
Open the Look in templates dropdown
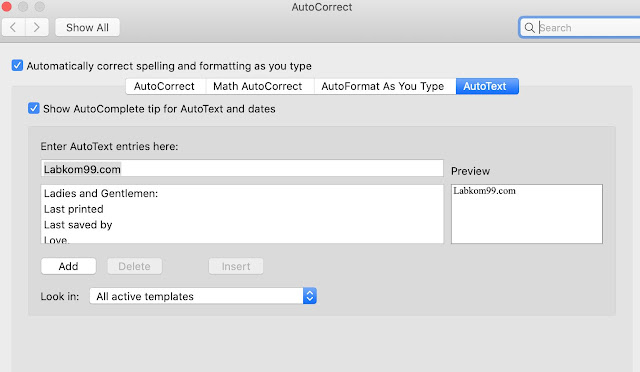click(x=203, y=296)
